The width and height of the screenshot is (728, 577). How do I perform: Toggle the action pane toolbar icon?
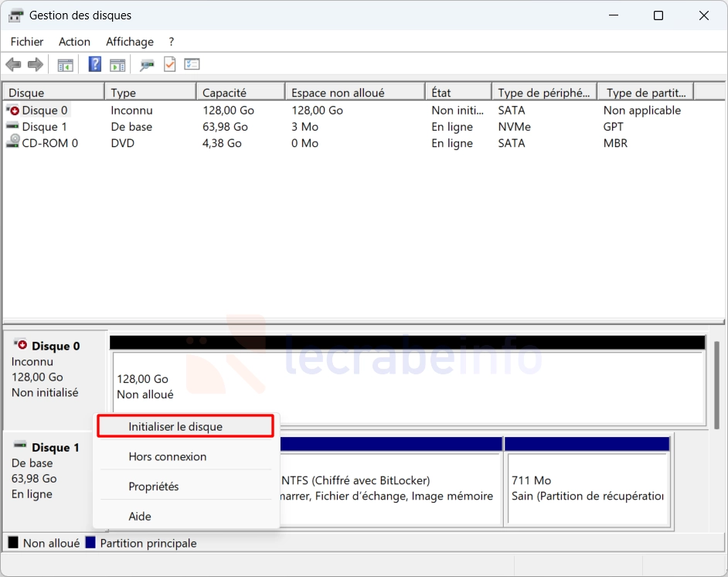click(117, 65)
